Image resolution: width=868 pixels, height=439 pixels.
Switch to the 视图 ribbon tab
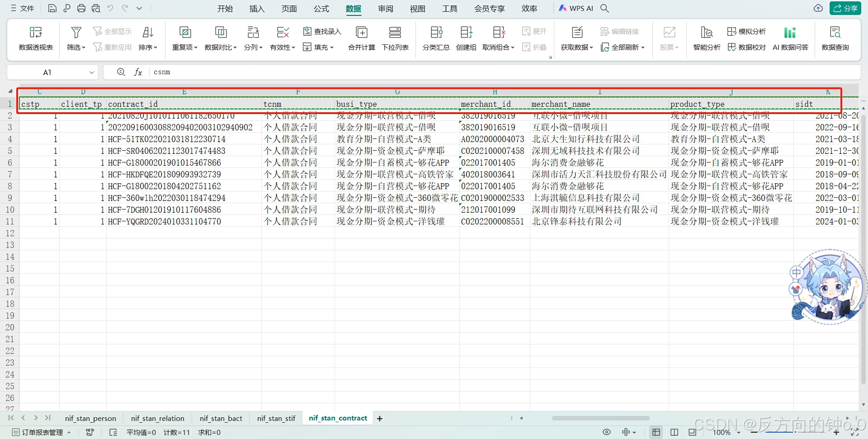click(x=418, y=9)
